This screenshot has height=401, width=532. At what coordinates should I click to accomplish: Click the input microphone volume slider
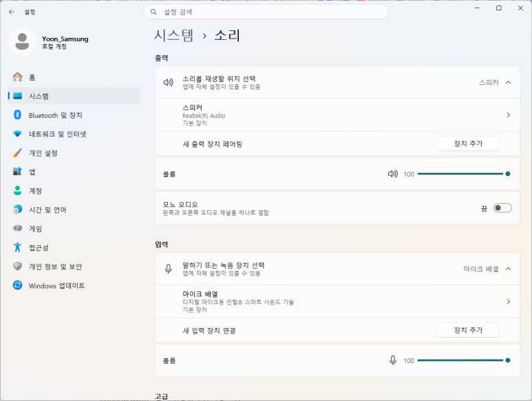(x=464, y=360)
